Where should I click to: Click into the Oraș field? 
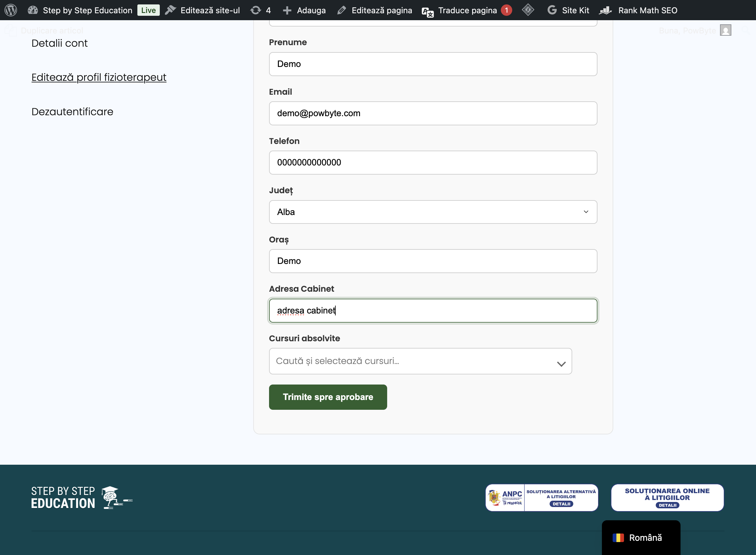coord(433,261)
